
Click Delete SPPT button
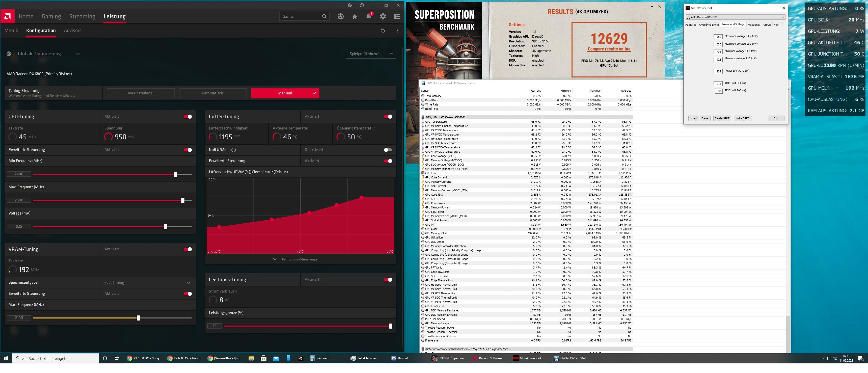tap(722, 118)
